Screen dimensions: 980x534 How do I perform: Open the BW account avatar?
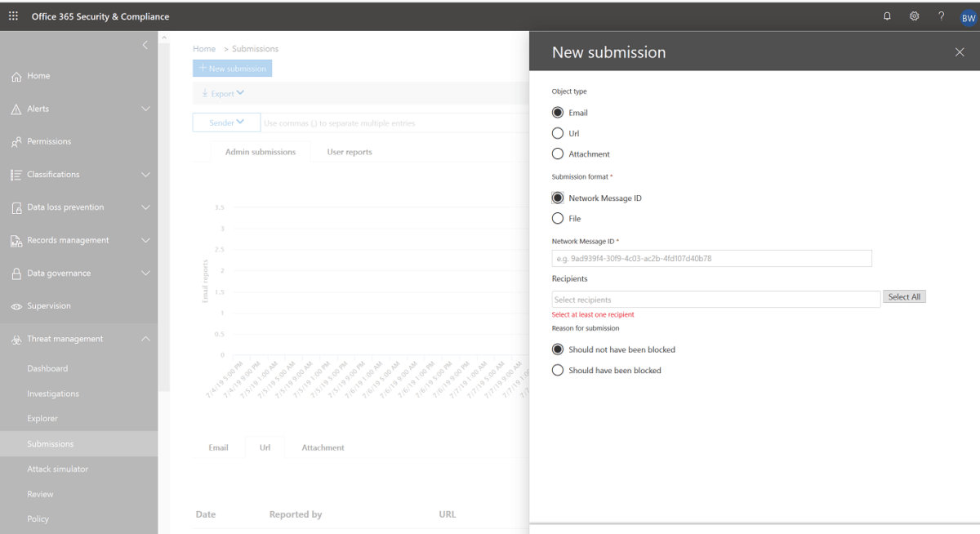pyautogui.click(x=968, y=16)
